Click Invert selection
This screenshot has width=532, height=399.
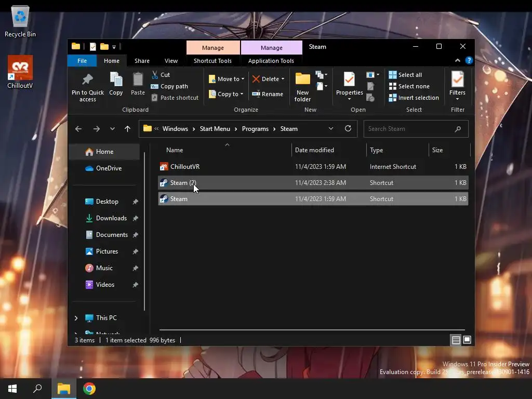(x=414, y=98)
